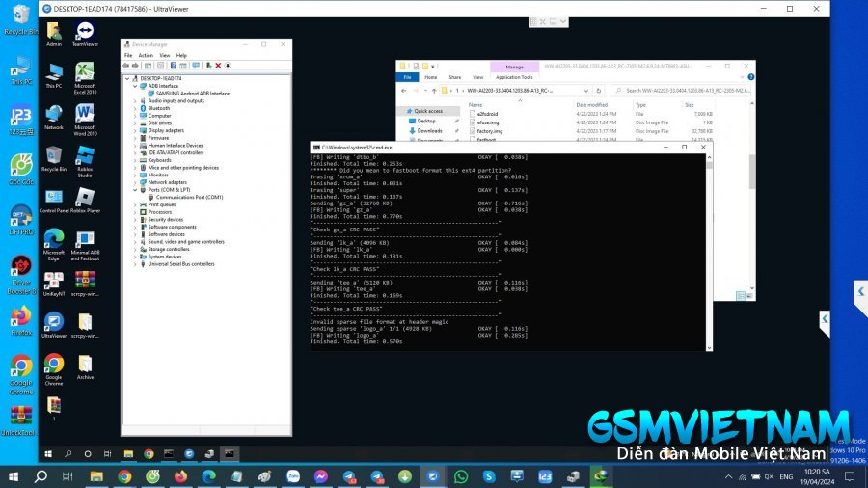Image resolution: width=868 pixels, height=488 pixels.
Task: Select Quick access in Explorer sidebar
Action: coord(428,111)
